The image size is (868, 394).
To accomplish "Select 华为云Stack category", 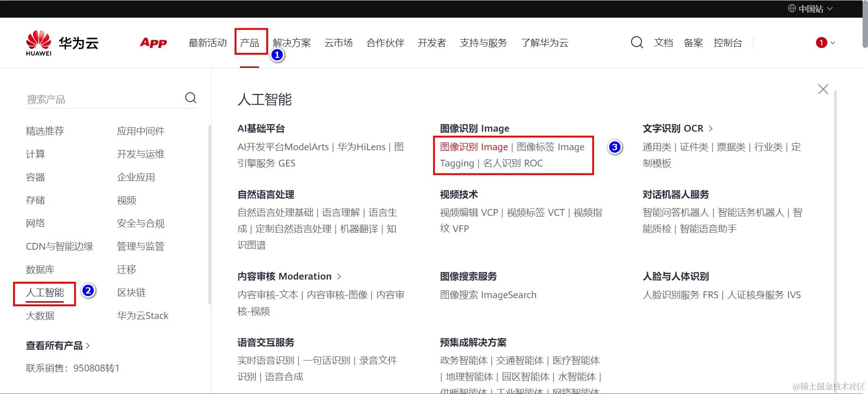I will (143, 316).
